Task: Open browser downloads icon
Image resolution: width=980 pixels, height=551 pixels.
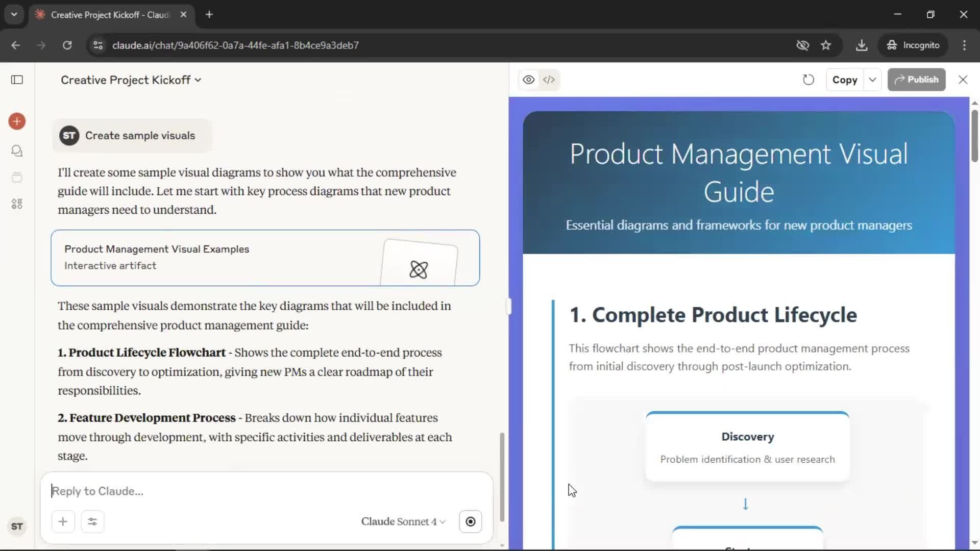Action: 862,45
